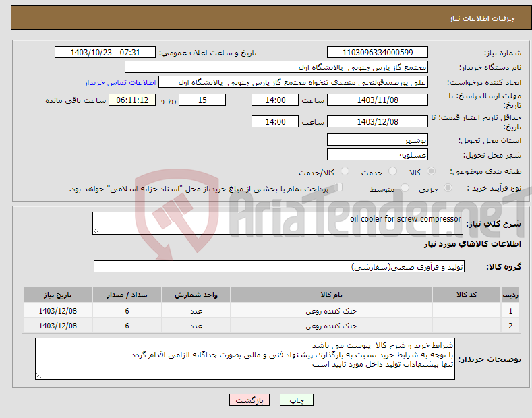Click row 1 quantity value 6
This screenshot has height=418, width=532.
pos(127,311)
